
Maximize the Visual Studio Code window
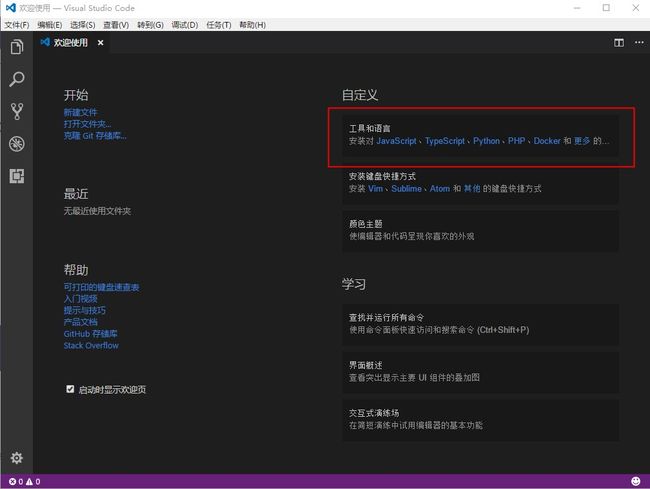coord(606,8)
